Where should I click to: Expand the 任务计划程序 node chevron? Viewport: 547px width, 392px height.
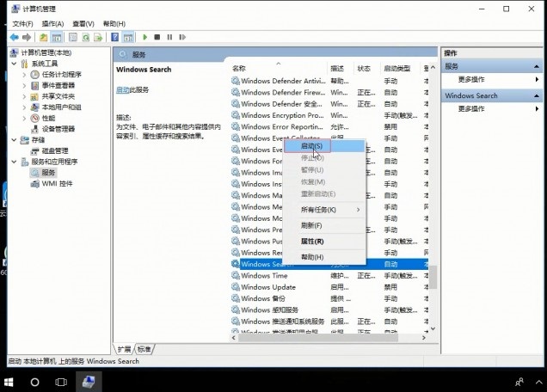(24, 74)
